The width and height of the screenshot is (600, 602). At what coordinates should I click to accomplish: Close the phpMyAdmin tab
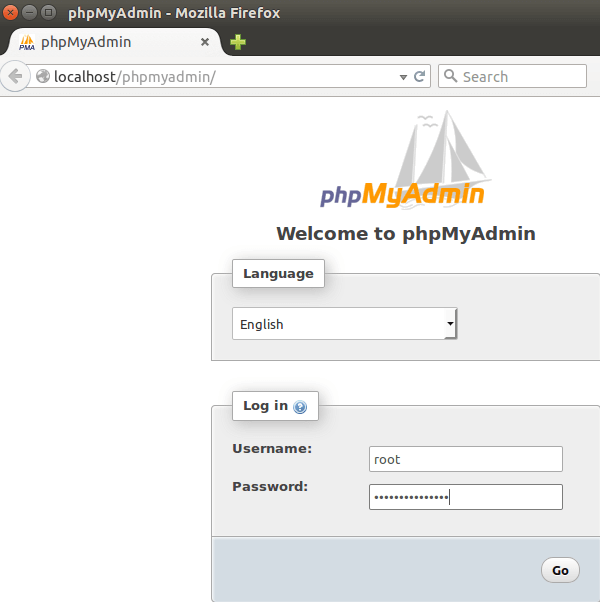(205, 42)
